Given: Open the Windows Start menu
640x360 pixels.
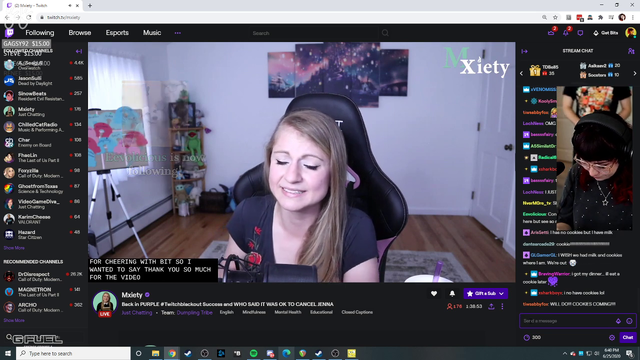Looking at the screenshot, I should pos(8,353).
